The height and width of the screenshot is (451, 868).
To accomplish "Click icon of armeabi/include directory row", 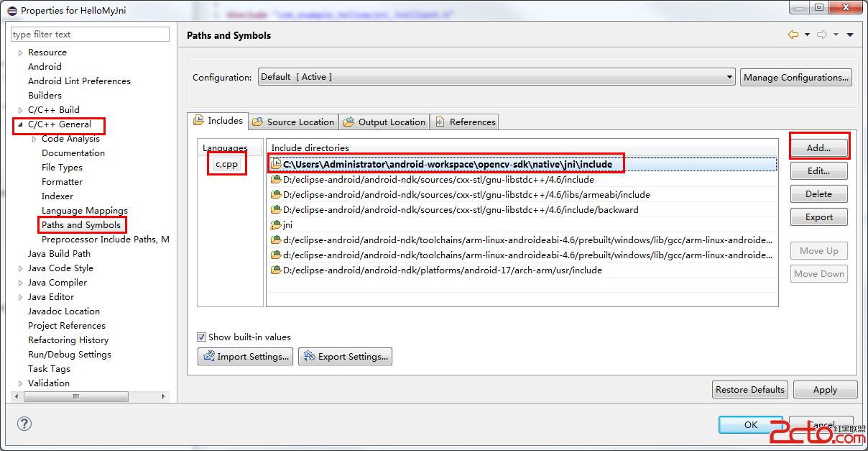I will click(276, 194).
